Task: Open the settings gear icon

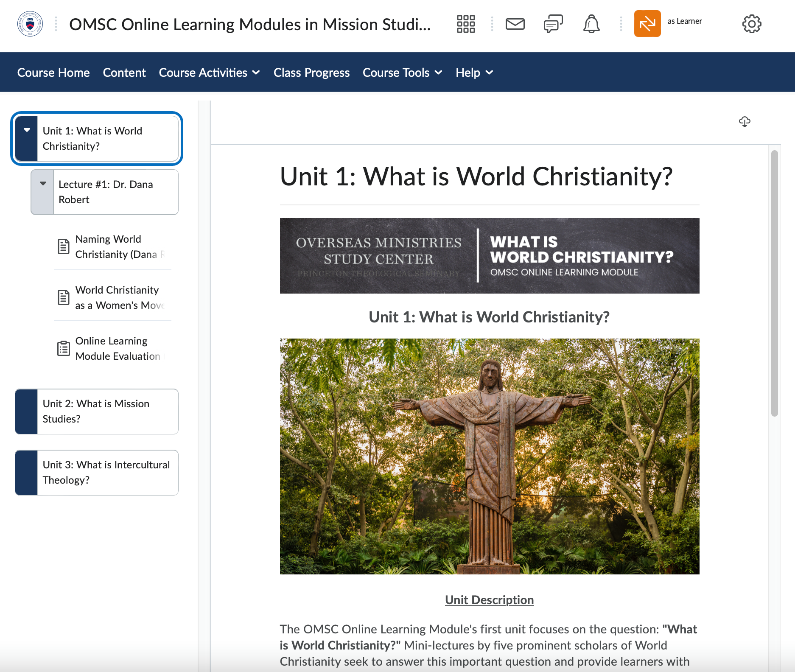Action: pos(751,24)
